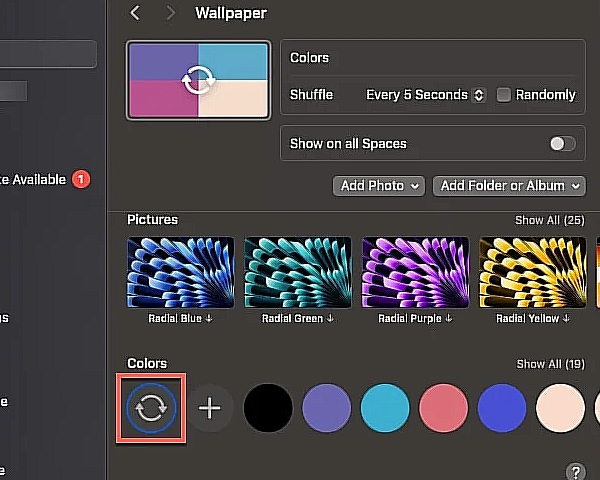
Task: Select the shuffle colors icon
Action: (x=151, y=408)
